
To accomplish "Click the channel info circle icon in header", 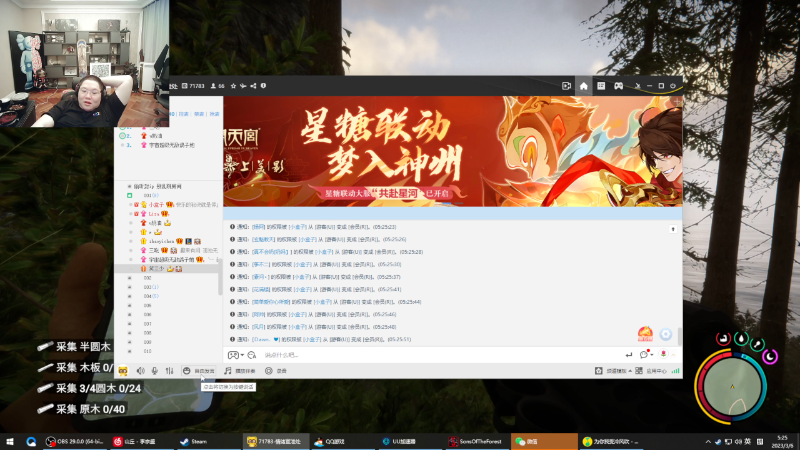I will pyautogui.click(x=263, y=86).
